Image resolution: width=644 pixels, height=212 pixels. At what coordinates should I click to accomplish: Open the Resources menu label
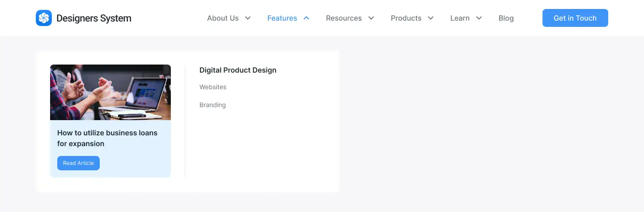click(344, 18)
